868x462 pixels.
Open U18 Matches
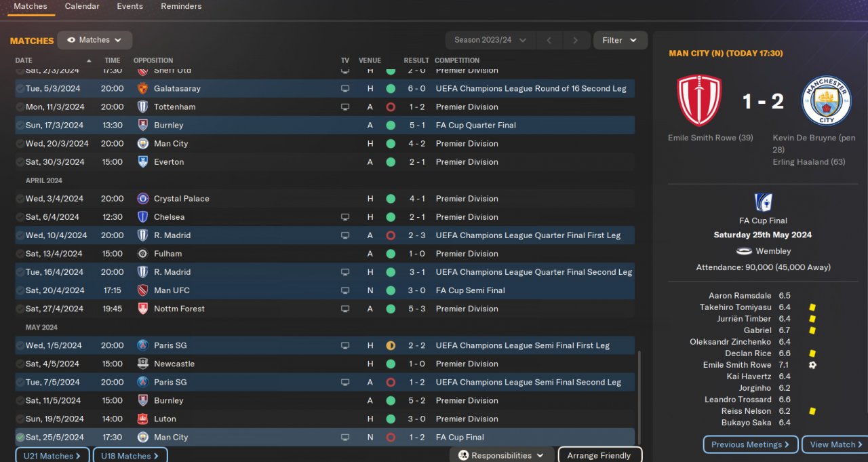tap(130, 455)
